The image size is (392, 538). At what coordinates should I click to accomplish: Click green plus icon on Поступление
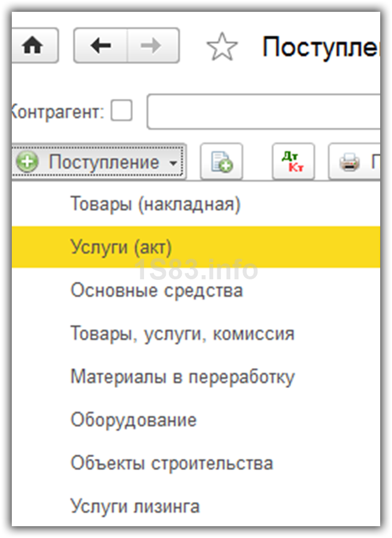point(27,162)
